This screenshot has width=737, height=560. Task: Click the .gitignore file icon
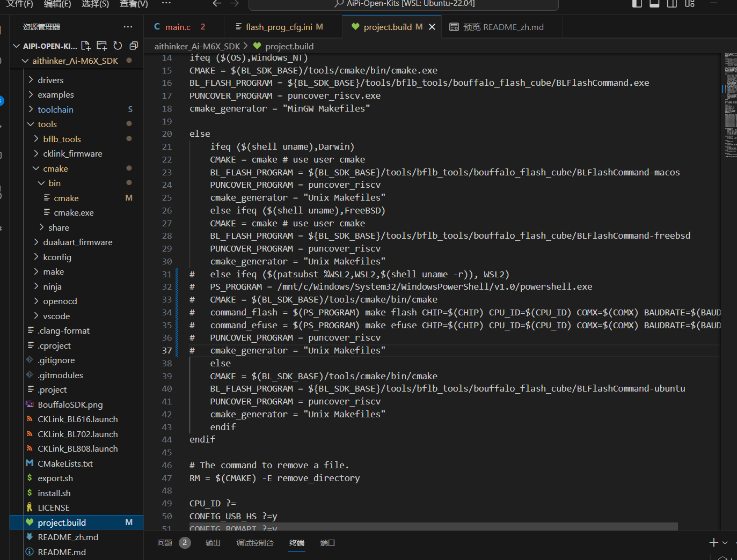pos(30,360)
